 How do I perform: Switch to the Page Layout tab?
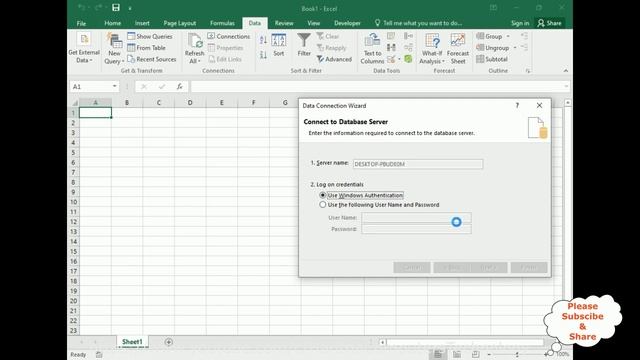coord(180,23)
